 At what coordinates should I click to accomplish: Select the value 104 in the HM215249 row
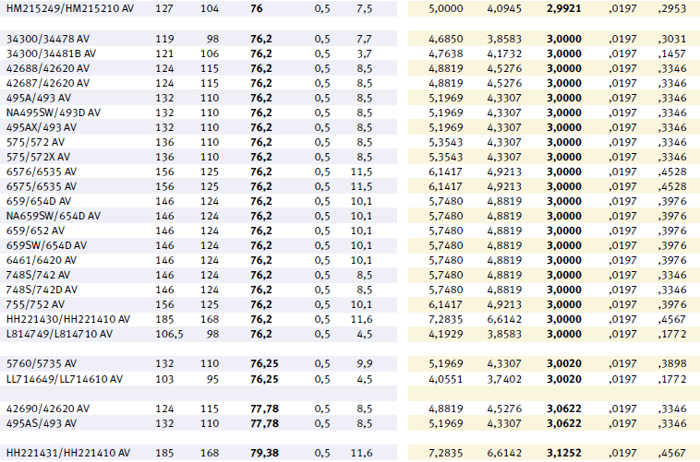(x=209, y=8)
